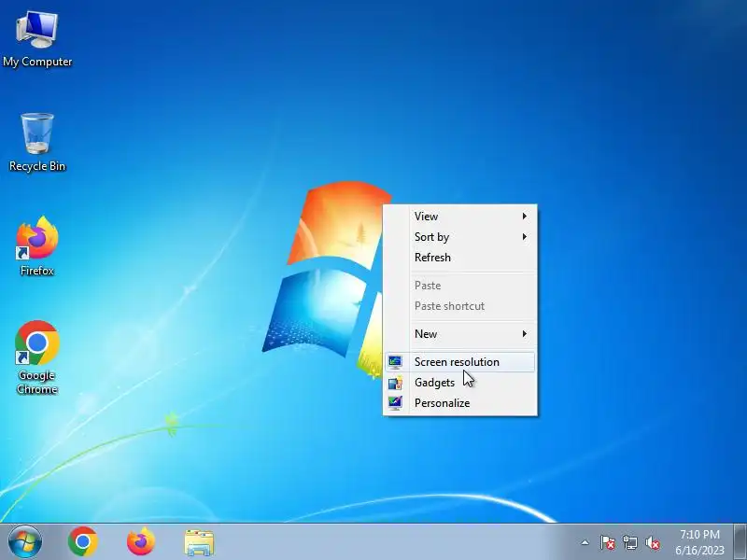Click the Screen resolution monitor icon
The image size is (747, 560).
(395, 362)
